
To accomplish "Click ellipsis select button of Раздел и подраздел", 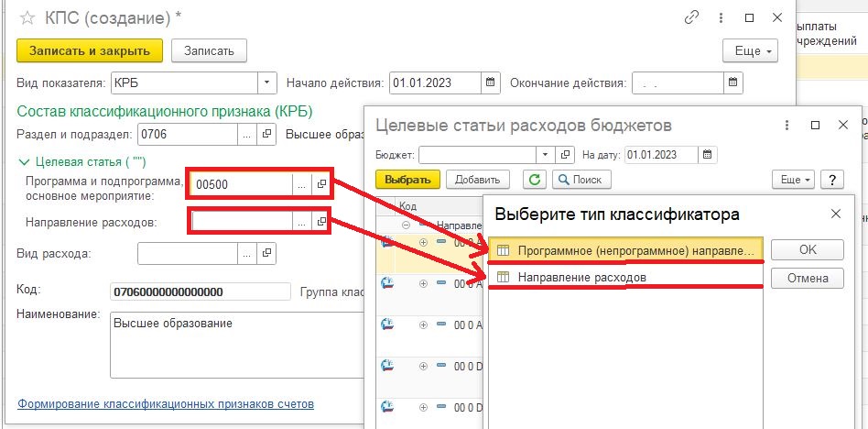I will pyautogui.click(x=247, y=134).
